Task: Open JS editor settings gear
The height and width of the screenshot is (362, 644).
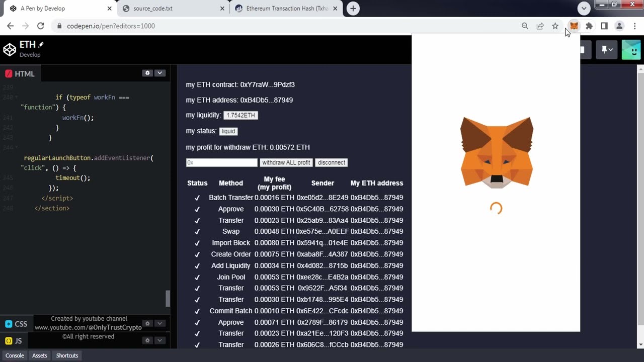Action: [147, 340]
